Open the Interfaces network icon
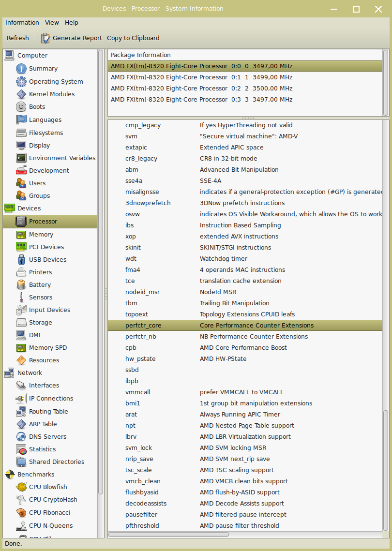The width and height of the screenshot is (392, 551). (x=21, y=386)
